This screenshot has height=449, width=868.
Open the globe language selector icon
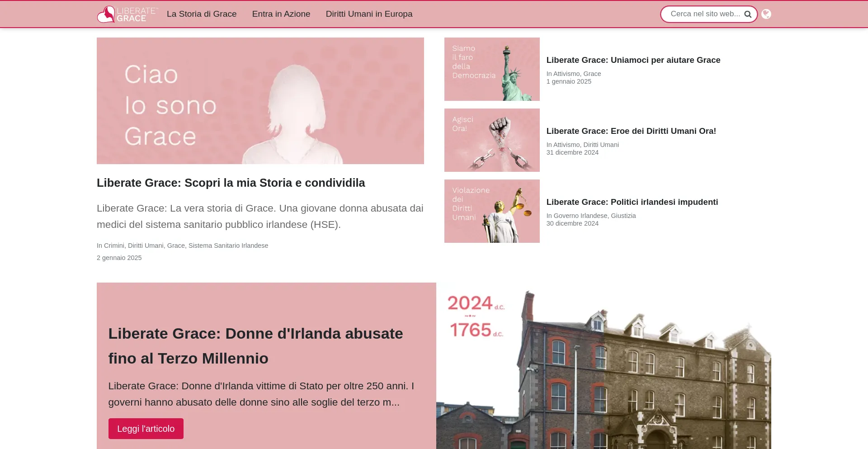[x=766, y=14]
